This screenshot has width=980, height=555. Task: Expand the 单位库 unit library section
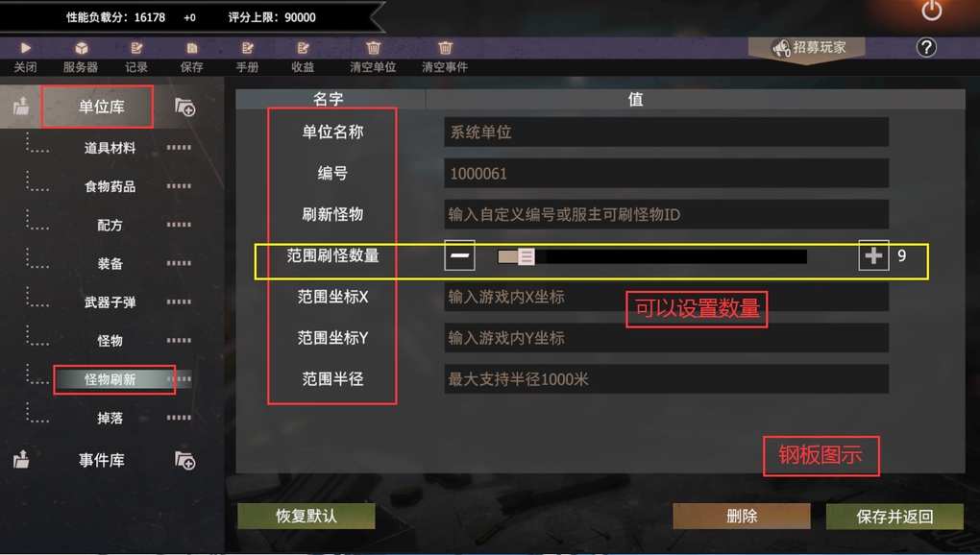pyautogui.click(x=101, y=107)
